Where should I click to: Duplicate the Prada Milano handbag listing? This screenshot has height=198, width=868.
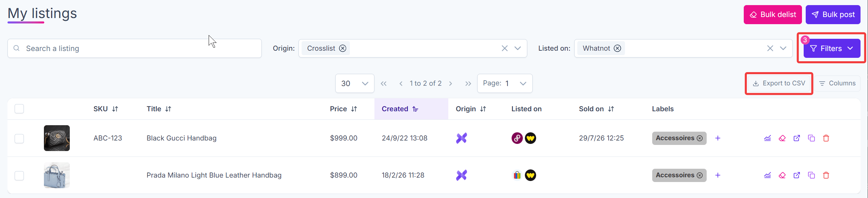point(811,175)
